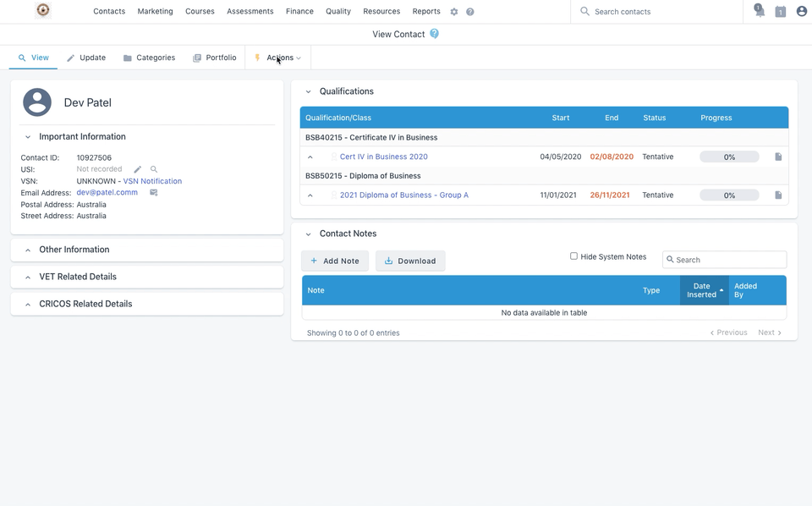Collapse the Contact Notes panel
Image resolution: width=812 pixels, height=506 pixels.
pos(308,234)
